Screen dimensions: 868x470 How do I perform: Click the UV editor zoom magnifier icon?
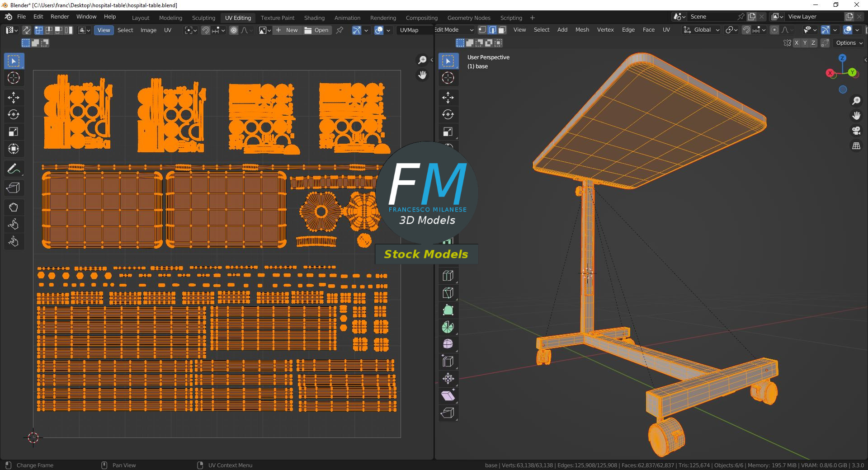[x=422, y=60]
